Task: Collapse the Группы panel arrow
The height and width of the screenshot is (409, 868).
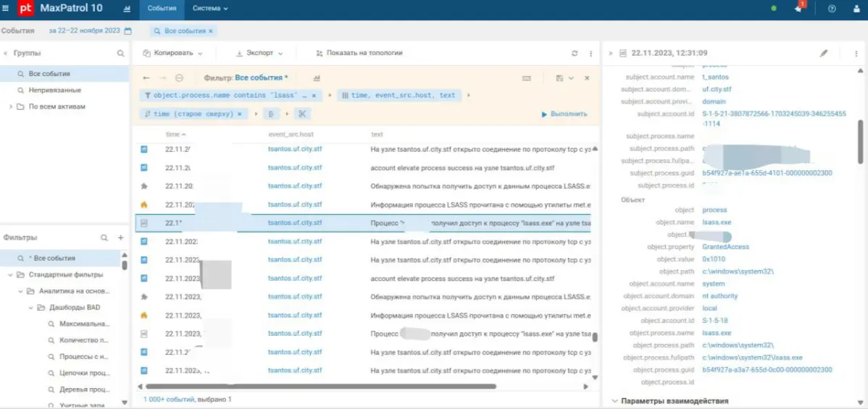Action: coord(6,53)
